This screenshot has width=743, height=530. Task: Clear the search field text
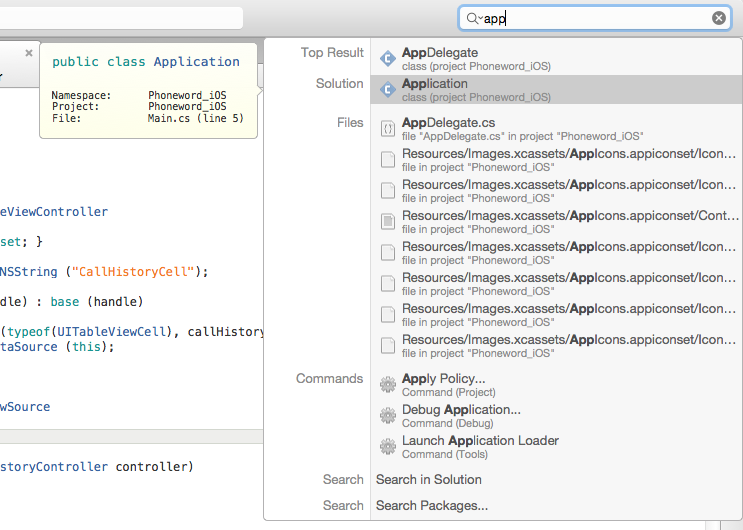pyautogui.click(x=719, y=18)
